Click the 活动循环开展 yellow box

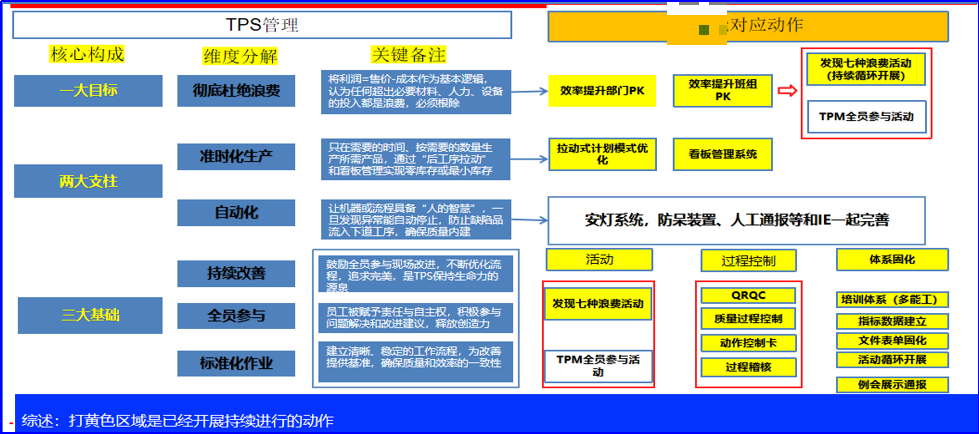tap(892, 360)
